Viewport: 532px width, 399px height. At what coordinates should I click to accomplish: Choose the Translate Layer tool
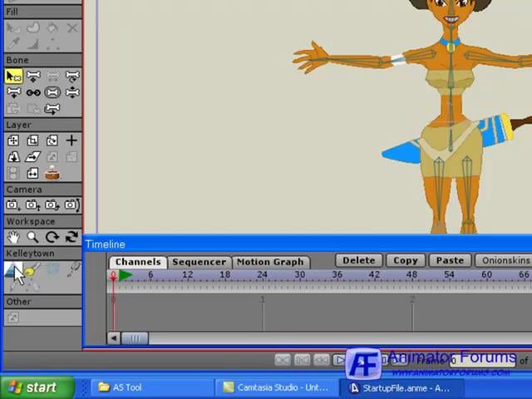click(13, 140)
